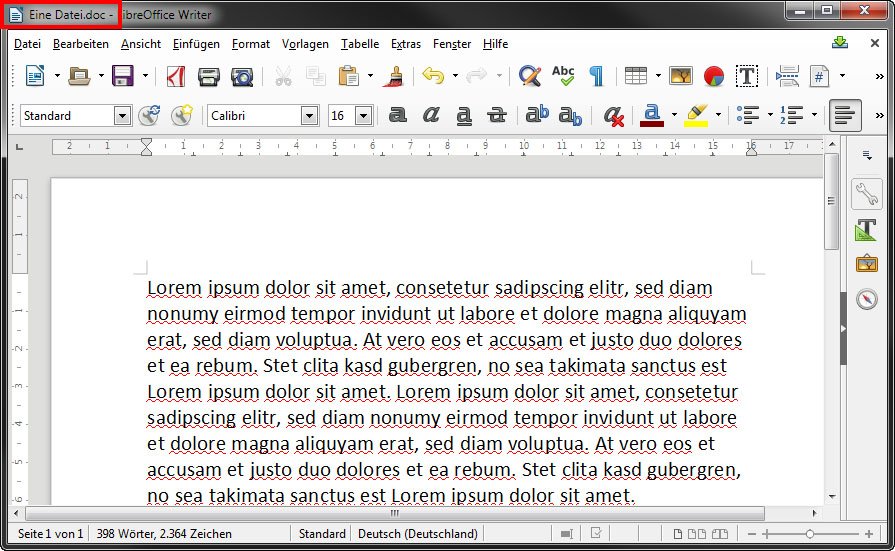Screen dimensions: 895x551
Task: Open the font size dropdown showing 16
Action: (x=363, y=116)
